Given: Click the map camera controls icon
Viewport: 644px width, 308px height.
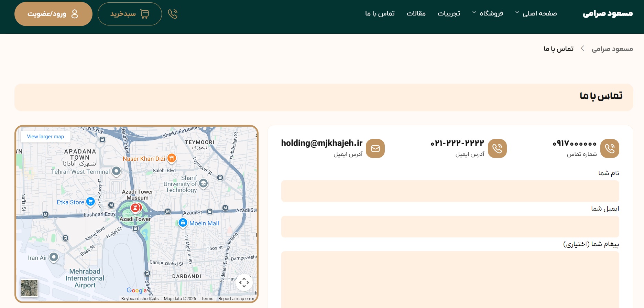Looking at the screenshot, I should 244,283.
